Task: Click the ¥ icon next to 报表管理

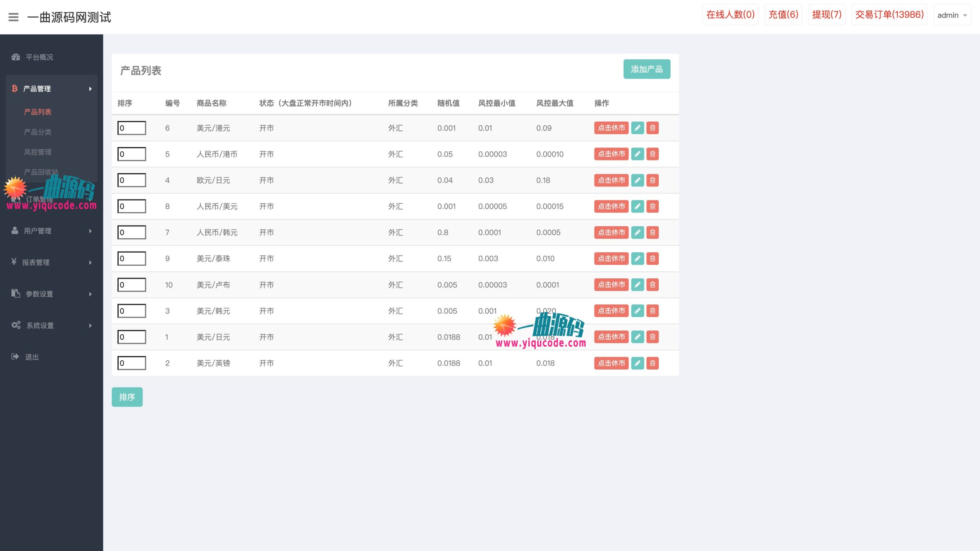Action: (15, 262)
